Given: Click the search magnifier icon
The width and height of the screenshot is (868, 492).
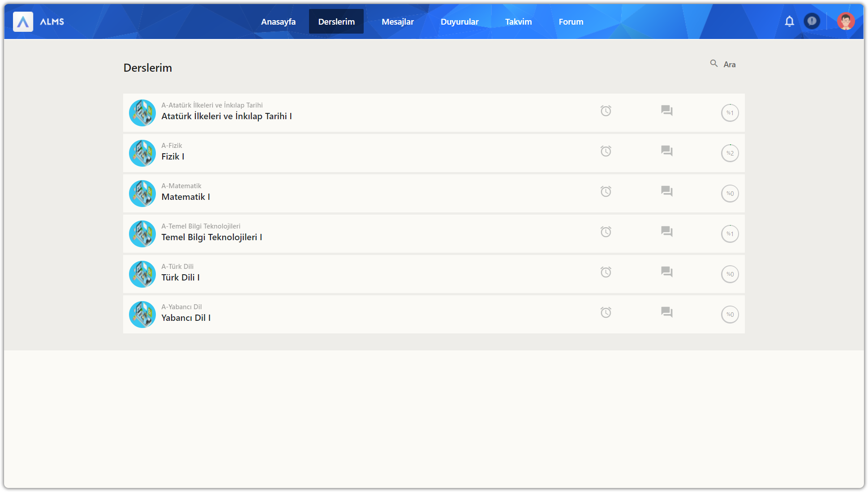Looking at the screenshot, I should (714, 64).
